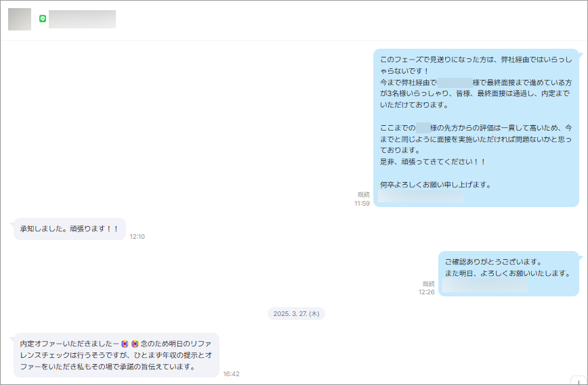Click the blurred signature under 何卒よろしくお願い申し上げます
588x385 pixels.
421,197
